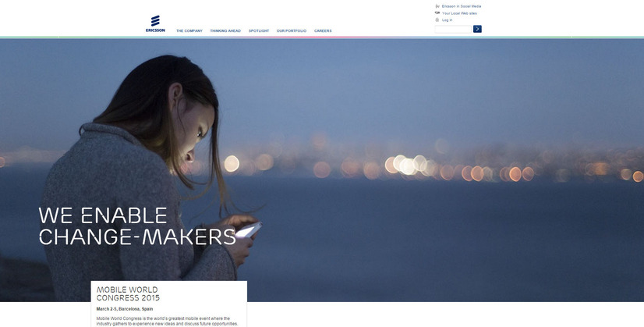Go to the Spotlight section

(259, 31)
